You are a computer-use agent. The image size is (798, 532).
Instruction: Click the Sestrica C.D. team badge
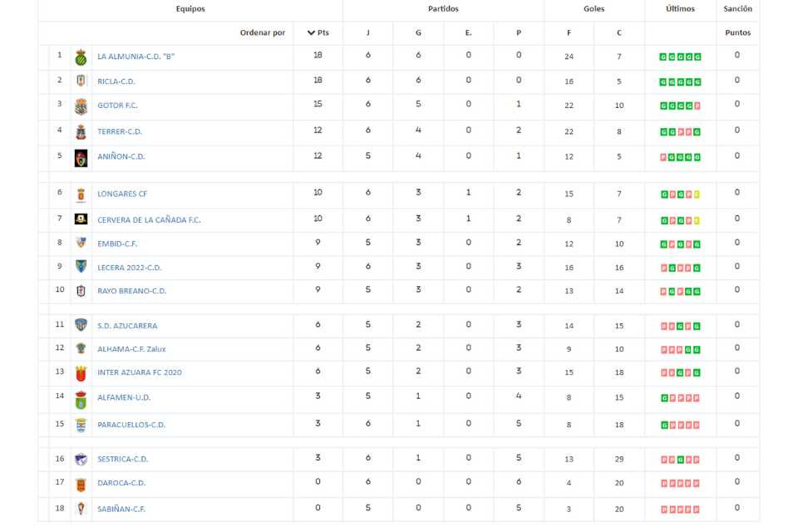click(81, 459)
